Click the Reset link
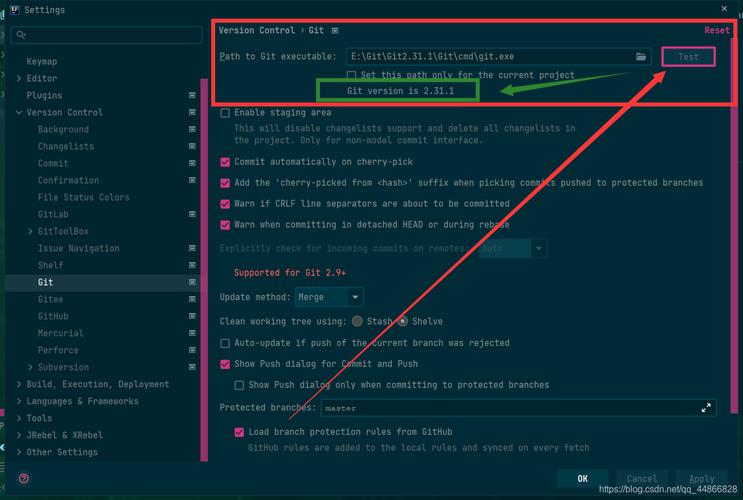Viewport: 743px width, 500px height. point(716,31)
